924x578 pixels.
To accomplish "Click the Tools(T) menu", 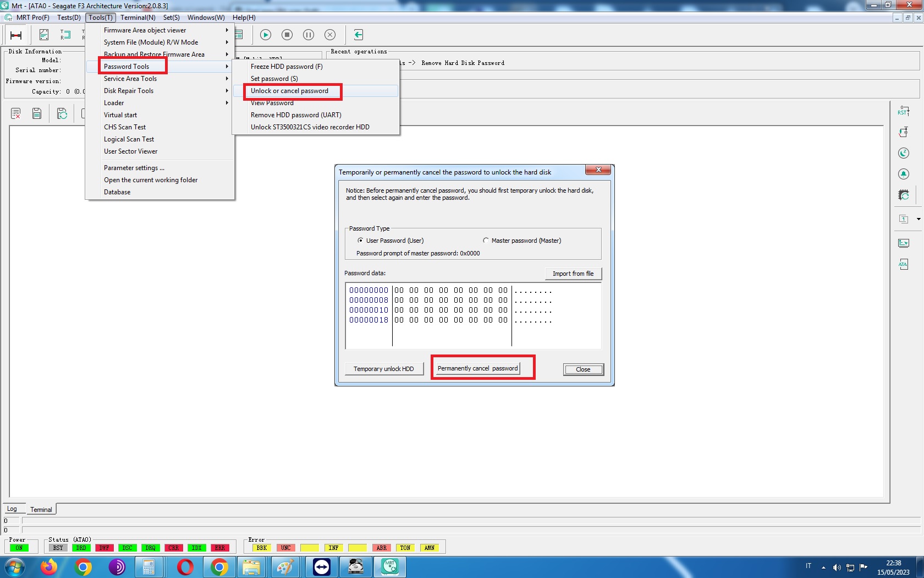I will click(101, 18).
